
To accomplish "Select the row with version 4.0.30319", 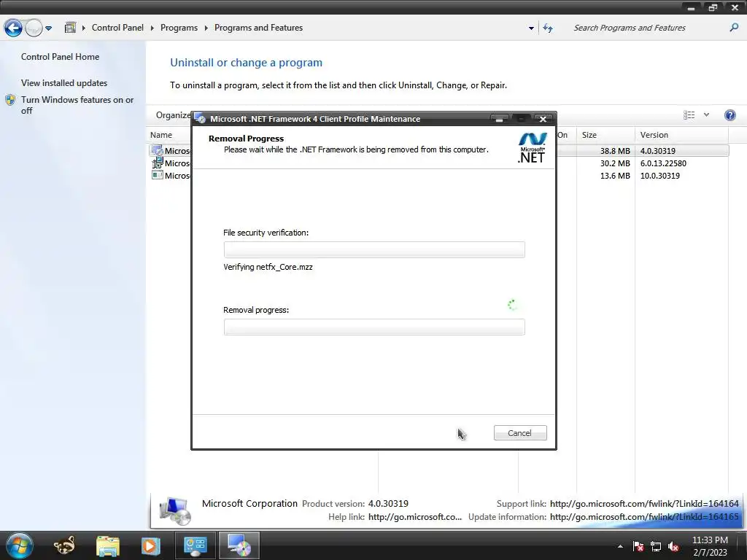I will (438, 150).
